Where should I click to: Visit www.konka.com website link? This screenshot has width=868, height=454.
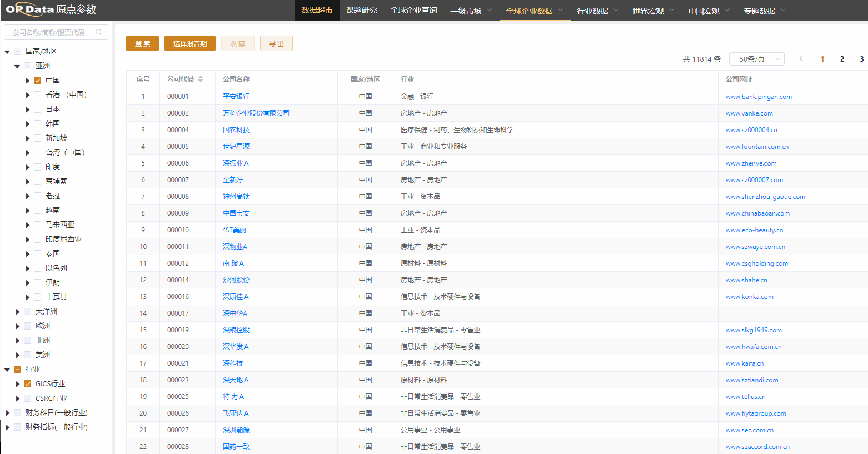(750, 297)
